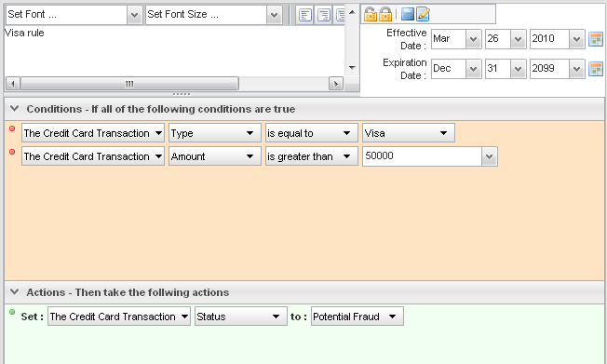Remove the Amount condition via red icon
607x364 pixels.
pos(12,152)
